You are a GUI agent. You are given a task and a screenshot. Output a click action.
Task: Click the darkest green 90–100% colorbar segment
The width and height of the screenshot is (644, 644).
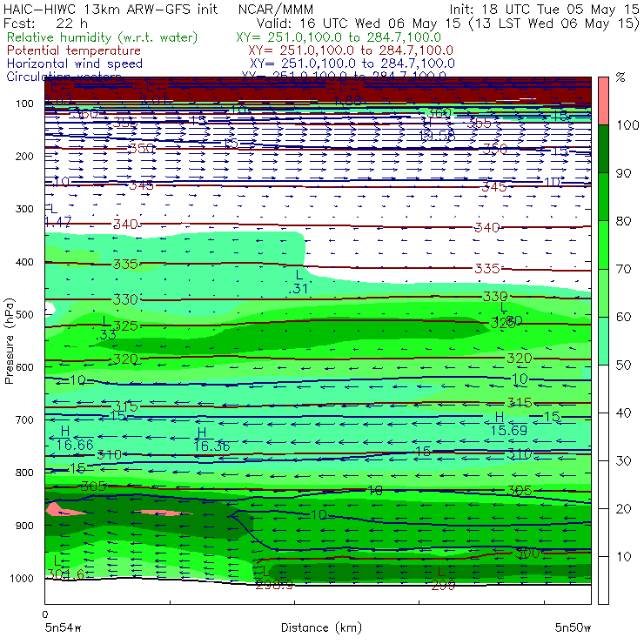(603, 149)
